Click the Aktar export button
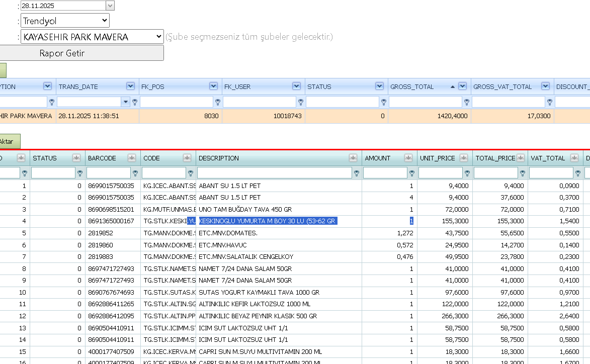 pyautogui.click(x=9, y=141)
